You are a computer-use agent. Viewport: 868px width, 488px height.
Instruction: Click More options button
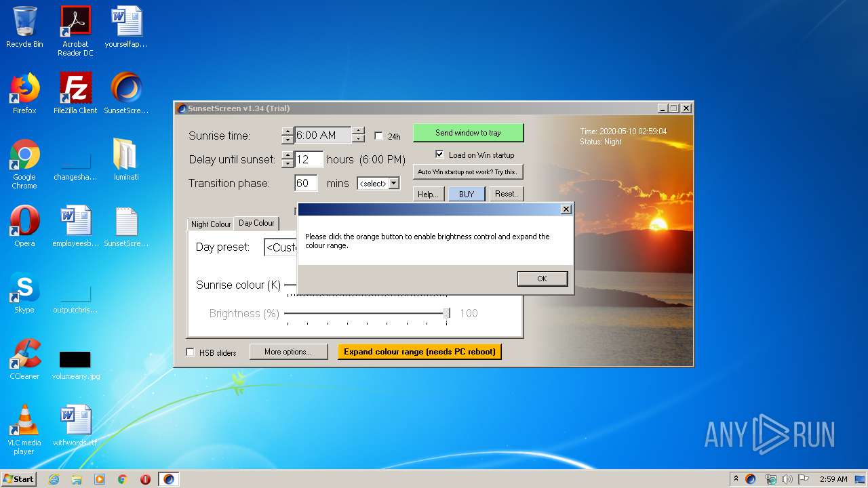[288, 352]
